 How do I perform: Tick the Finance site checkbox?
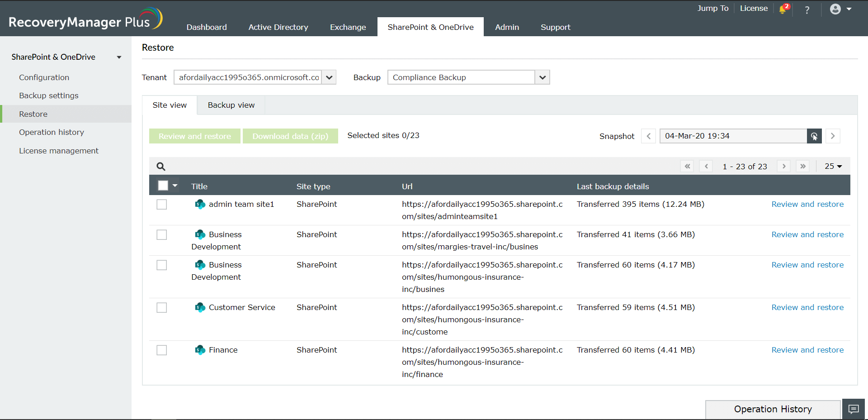pyautogui.click(x=162, y=350)
